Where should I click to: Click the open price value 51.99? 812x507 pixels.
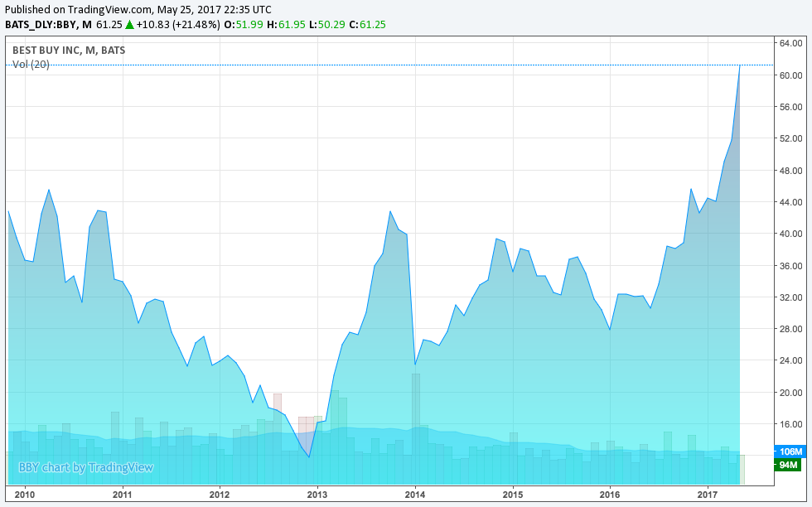coord(249,24)
